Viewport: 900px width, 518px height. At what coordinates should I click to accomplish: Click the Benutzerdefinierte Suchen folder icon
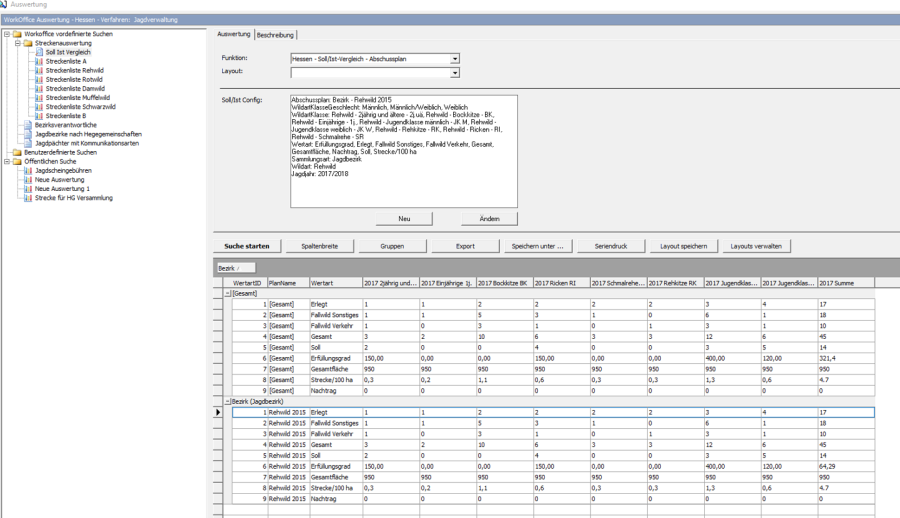pyautogui.click(x=17, y=152)
